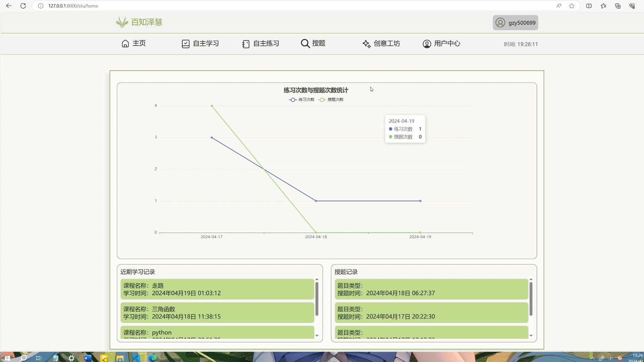Click the notebook icon beside 自主练习

click(246, 44)
